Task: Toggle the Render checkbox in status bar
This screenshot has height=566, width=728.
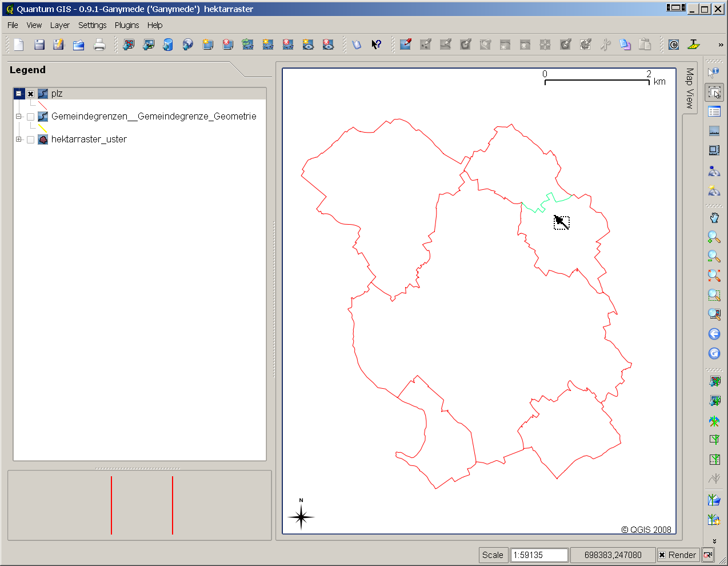Action: coord(662,555)
